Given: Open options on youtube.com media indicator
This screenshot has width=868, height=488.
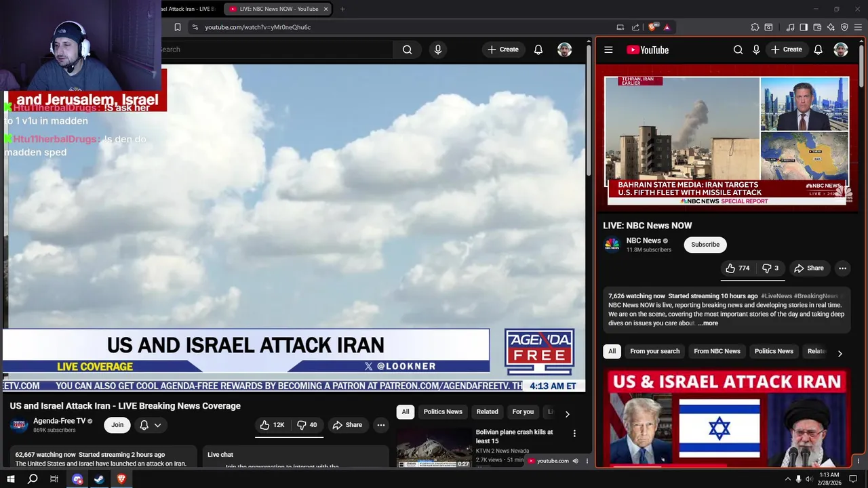Looking at the screenshot, I should tap(587, 461).
